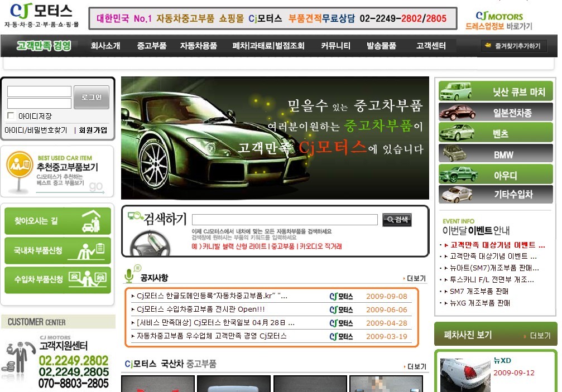Open the BMW category

tap(496, 153)
